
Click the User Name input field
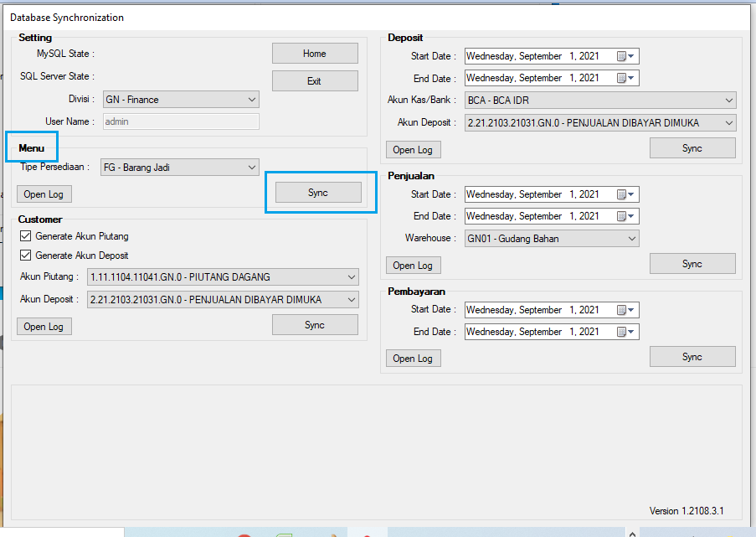pos(181,121)
